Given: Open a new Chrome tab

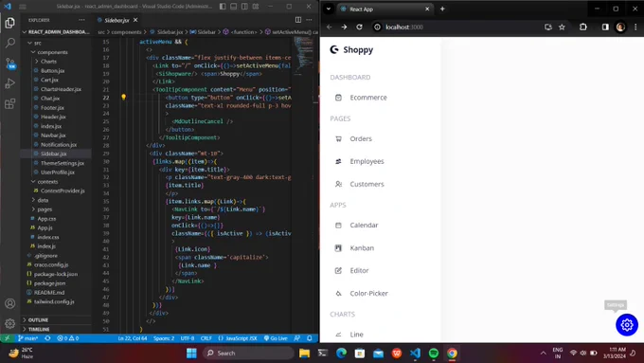Looking at the screenshot, I should tap(442, 9).
